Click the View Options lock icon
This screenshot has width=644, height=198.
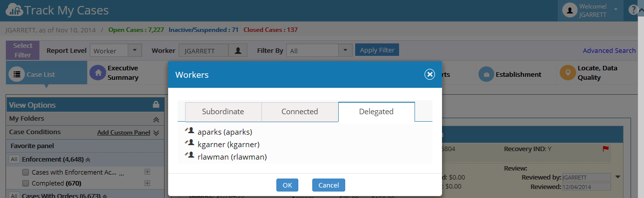(156, 105)
